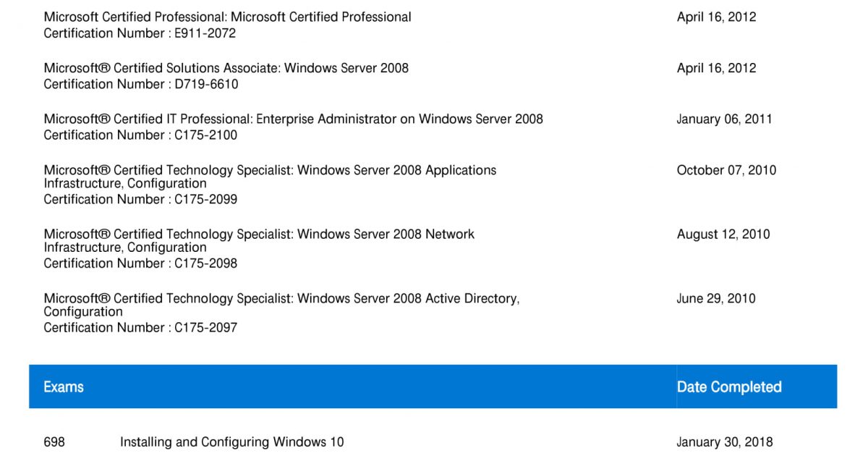
Task: Click the Exams column header
Action: [64, 387]
